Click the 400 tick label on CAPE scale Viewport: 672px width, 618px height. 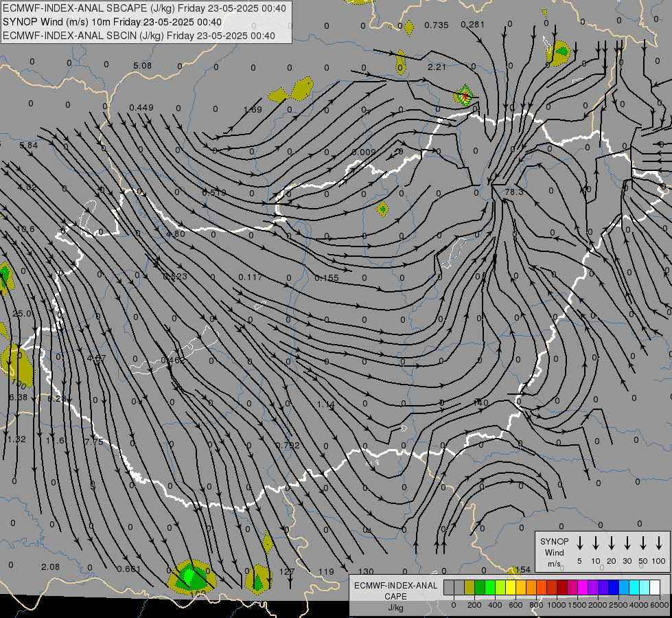click(x=495, y=605)
